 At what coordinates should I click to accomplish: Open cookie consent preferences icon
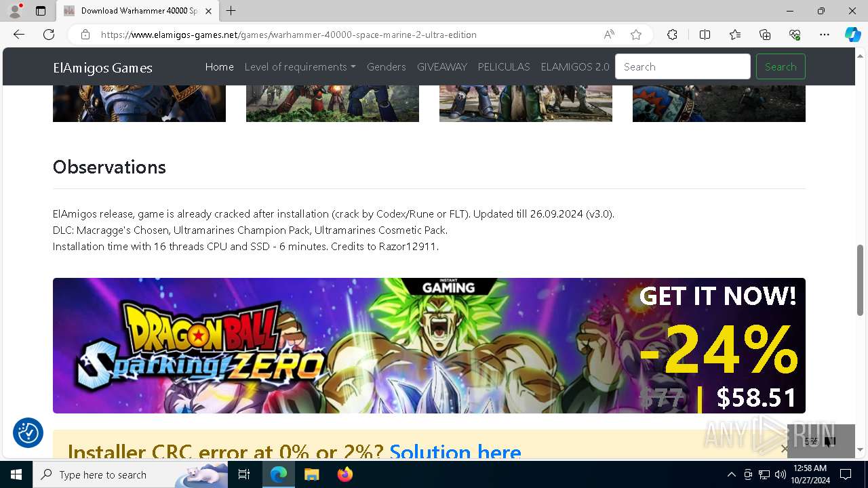coord(28,432)
